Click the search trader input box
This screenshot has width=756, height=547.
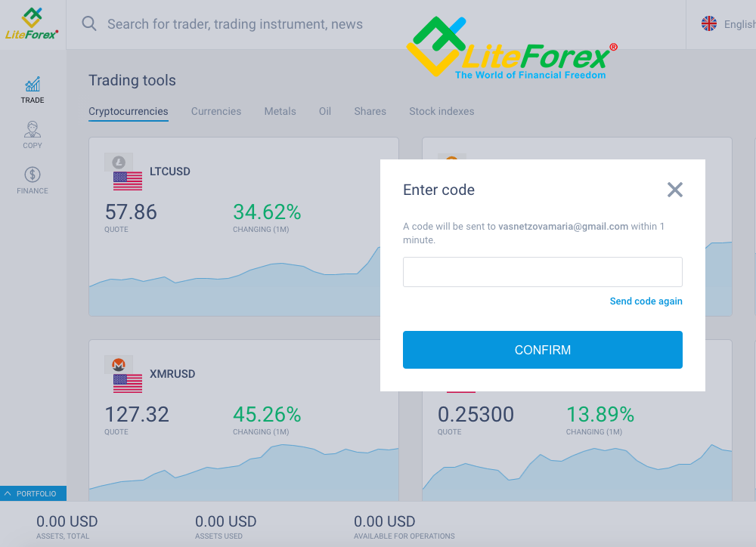(x=235, y=24)
